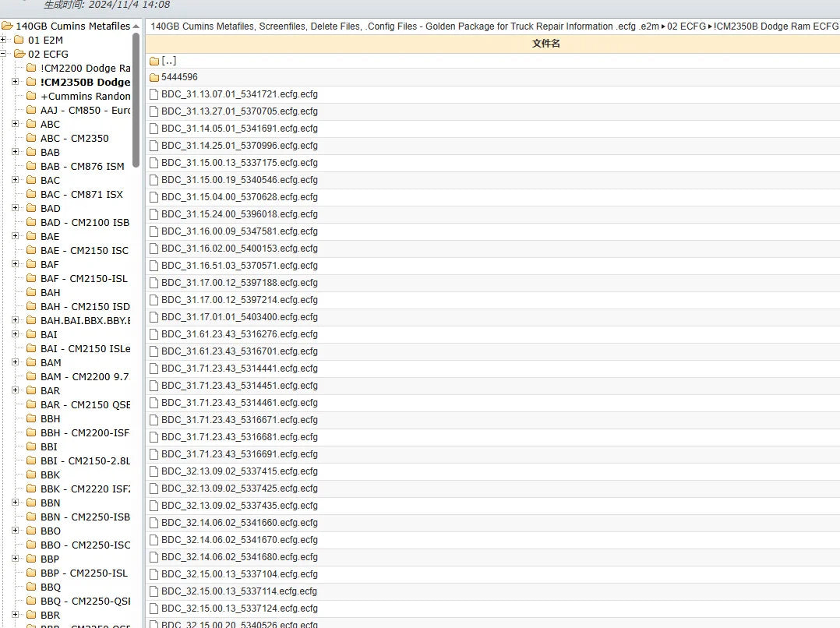Screen dimensions: 840x628
Task: Select file BDC_32.15.00.13_5337124.ecfg.ecfg
Action: click(239, 609)
